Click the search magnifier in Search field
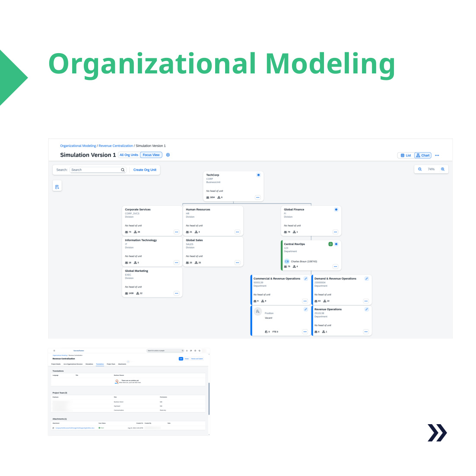The image size is (476, 476). [123, 170]
